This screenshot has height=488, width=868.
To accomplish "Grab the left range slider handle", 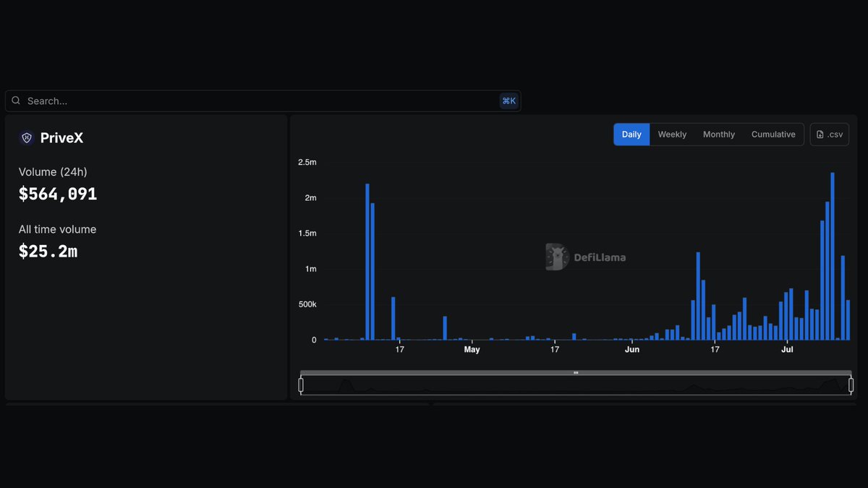I will click(x=301, y=385).
